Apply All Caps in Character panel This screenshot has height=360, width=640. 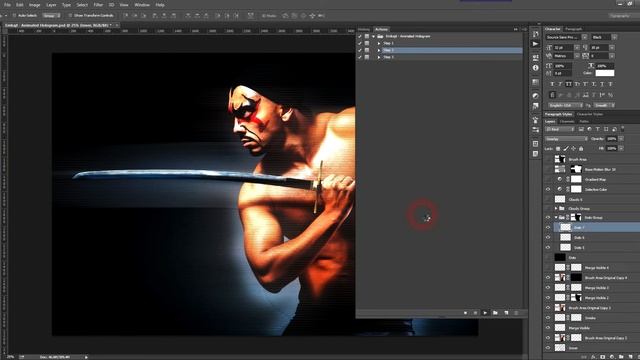point(569,84)
